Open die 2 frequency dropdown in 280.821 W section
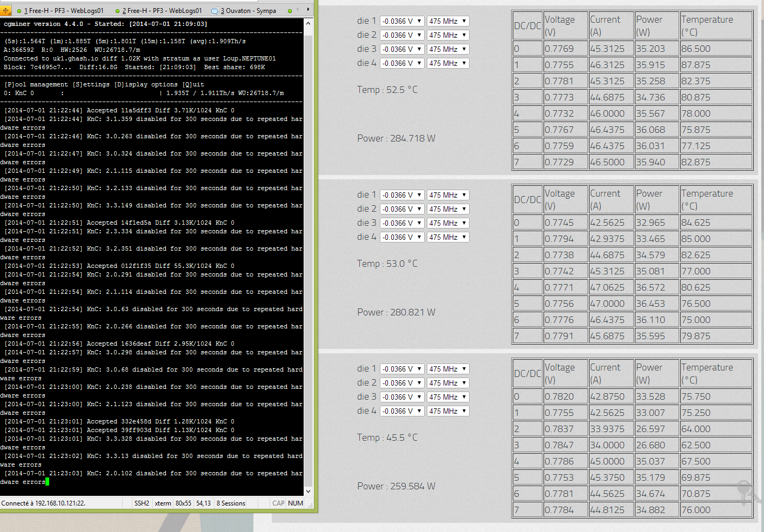 pos(448,209)
